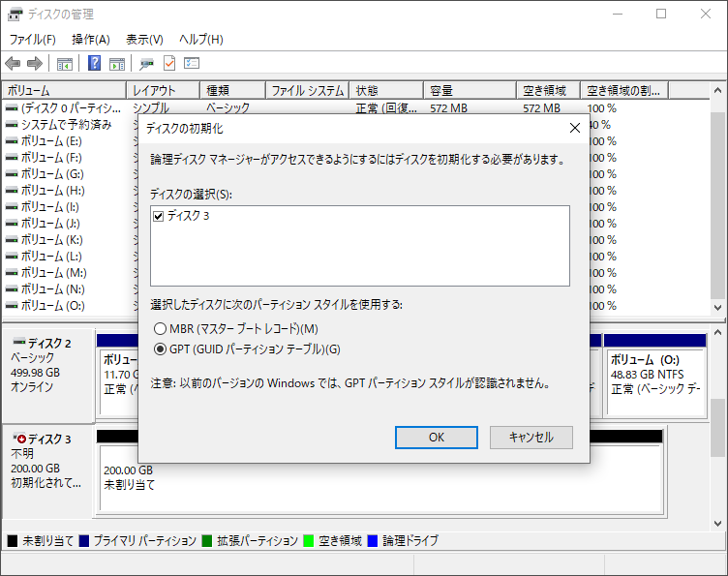Select the ボリューム (K:) row
The height and width of the screenshot is (576, 728).
pyautogui.click(x=52, y=240)
